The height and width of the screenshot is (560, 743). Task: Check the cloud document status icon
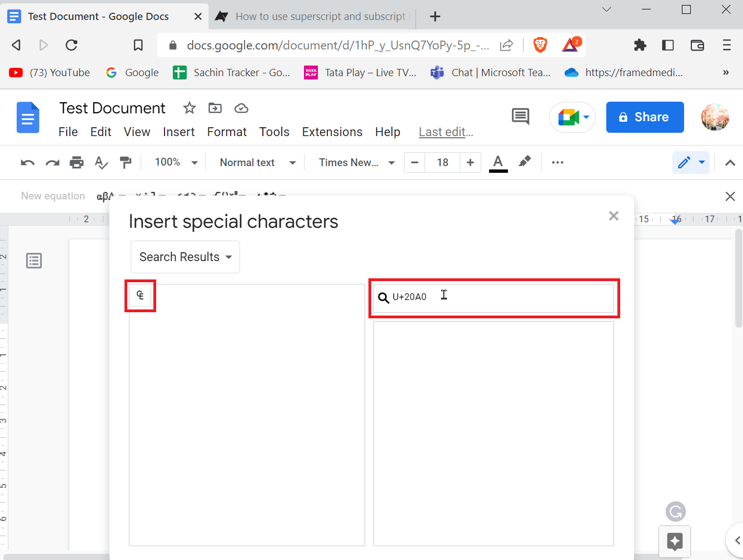(x=241, y=108)
